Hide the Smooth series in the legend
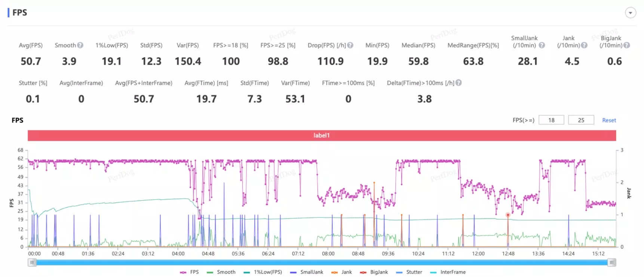Screen dimensions: 644x277 click(x=221, y=272)
